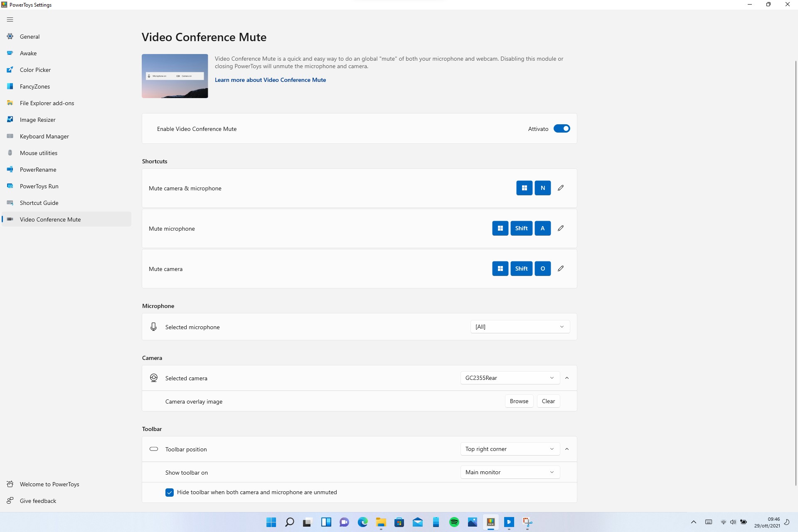Click the FancyZones icon in sidebar
798x532 pixels.
point(10,86)
